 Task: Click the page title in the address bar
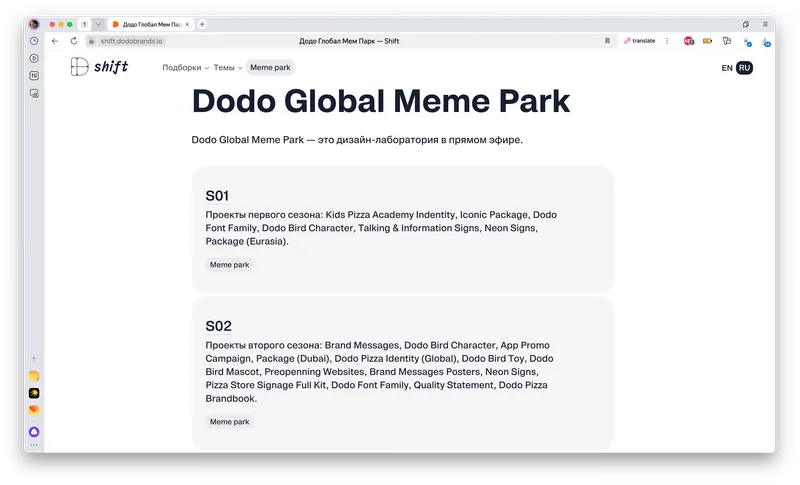(349, 41)
